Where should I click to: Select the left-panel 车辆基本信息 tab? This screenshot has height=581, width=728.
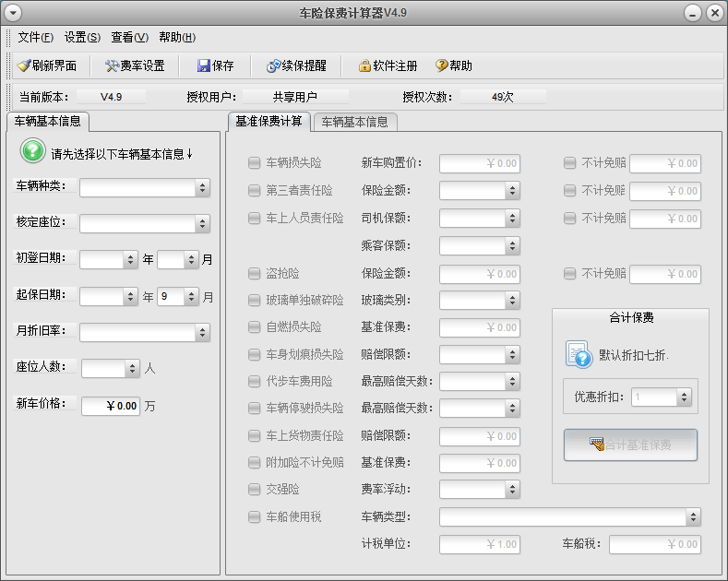47,122
